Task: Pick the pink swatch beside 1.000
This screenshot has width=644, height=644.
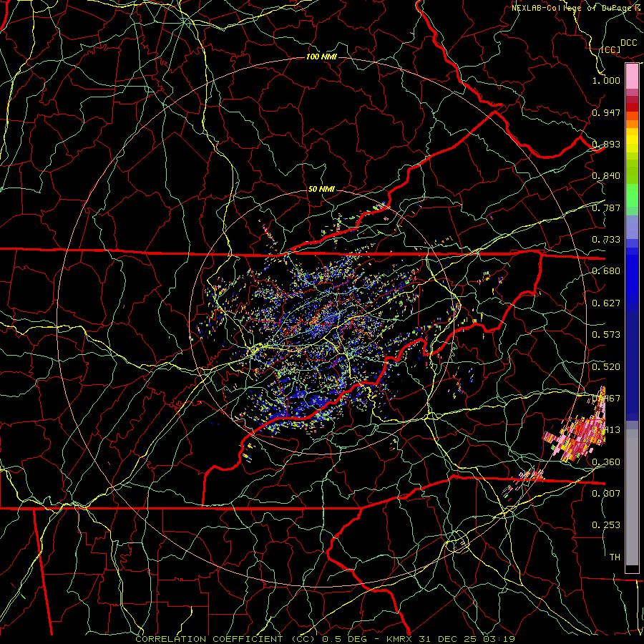Action: (632, 77)
